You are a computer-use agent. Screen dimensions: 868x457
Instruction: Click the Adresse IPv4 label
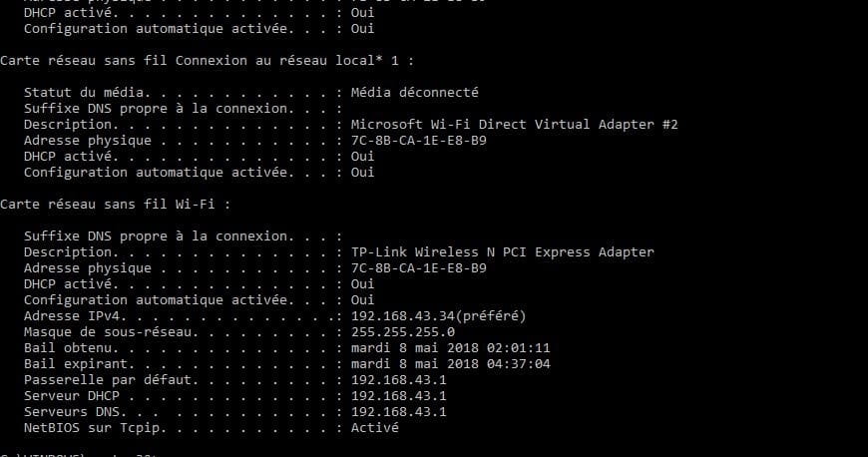coord(72,316)
